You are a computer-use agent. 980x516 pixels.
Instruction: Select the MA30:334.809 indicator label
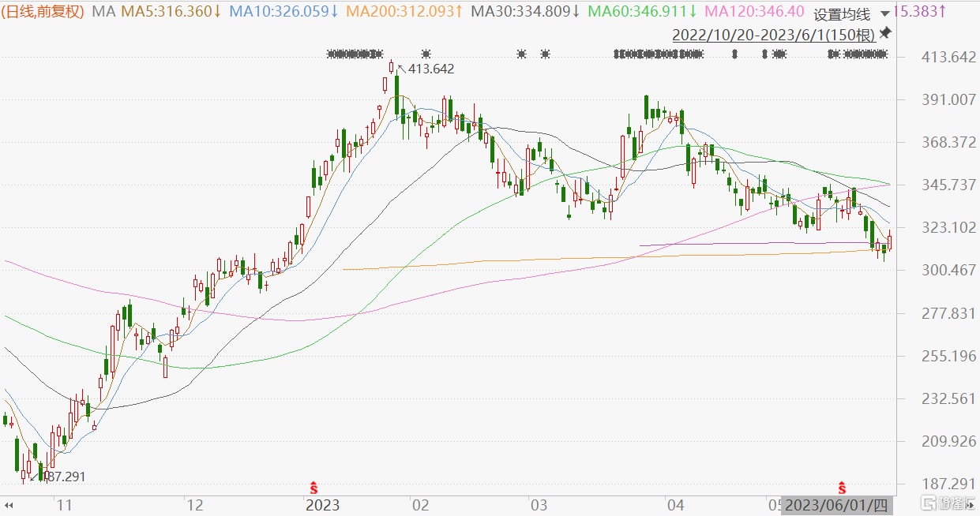pyautogui.click(x=525, y=12)
